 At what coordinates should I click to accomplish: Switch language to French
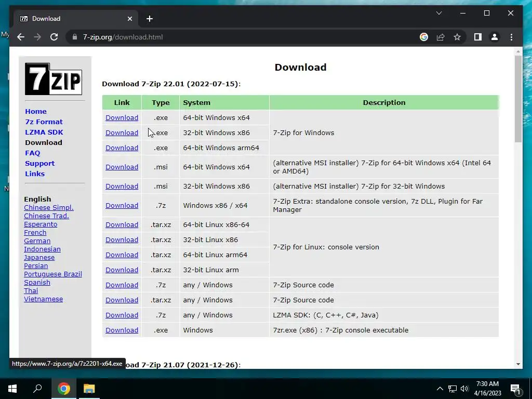click(x=35, y=232)
